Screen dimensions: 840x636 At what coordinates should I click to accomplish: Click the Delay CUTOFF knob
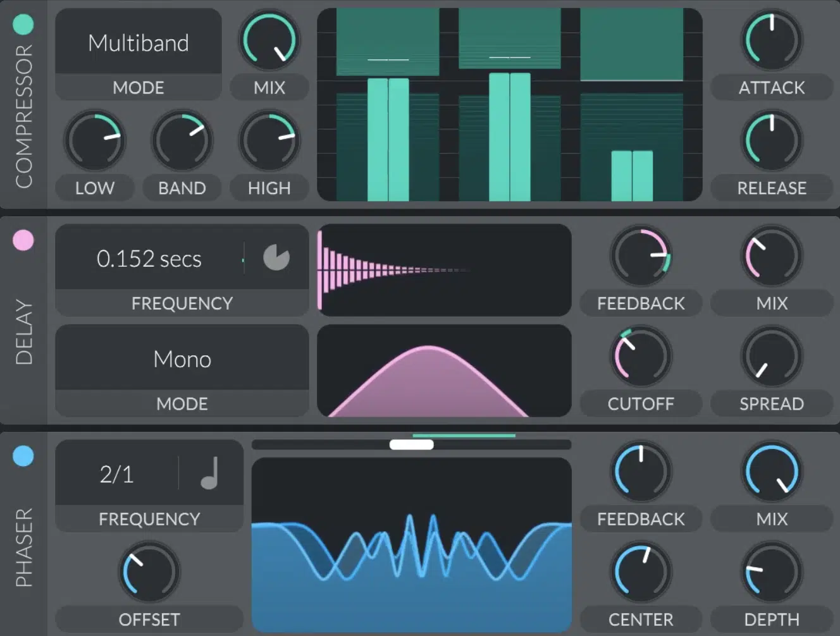pyautogui.click(x=641, y=357)
